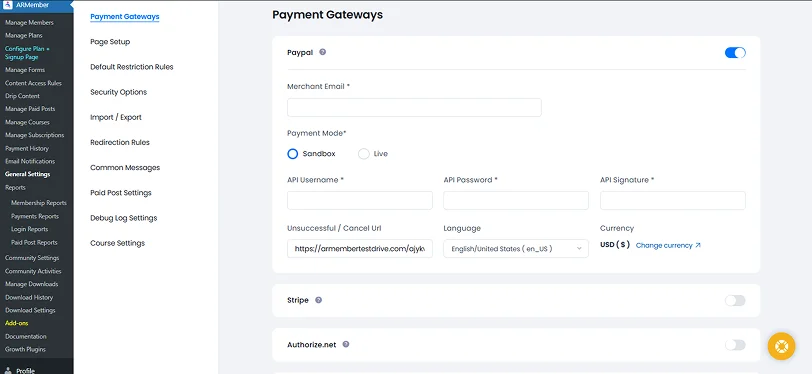The image size is (812, 374).
Task: Click the Authorize.net help question-mark icon
Action: coord(346,344)
